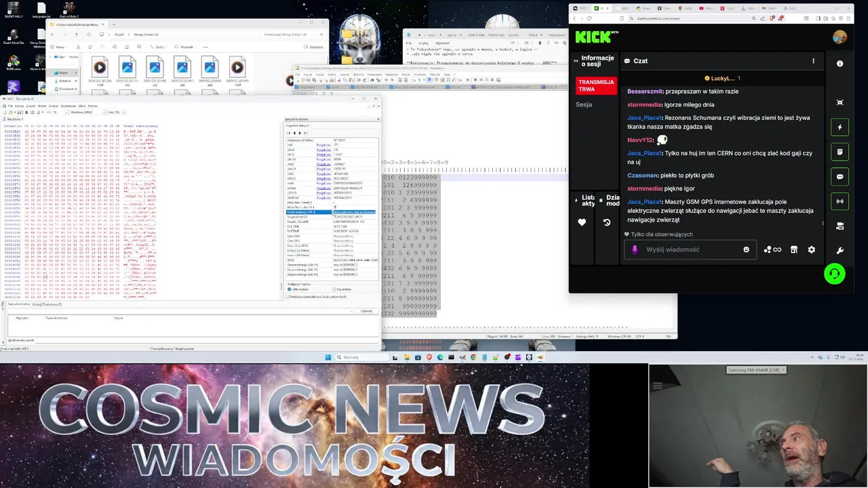868x488 pixels.
Task: Click the Odśwież button in HxD checksums panel
Action: [366, 311]
